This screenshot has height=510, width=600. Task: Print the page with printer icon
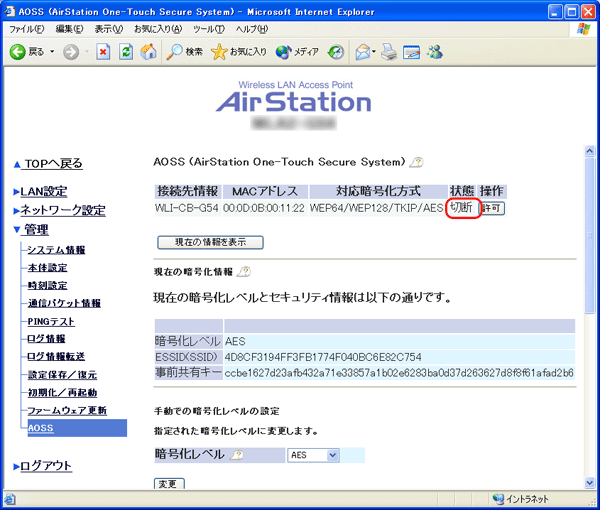click(389, 52)
